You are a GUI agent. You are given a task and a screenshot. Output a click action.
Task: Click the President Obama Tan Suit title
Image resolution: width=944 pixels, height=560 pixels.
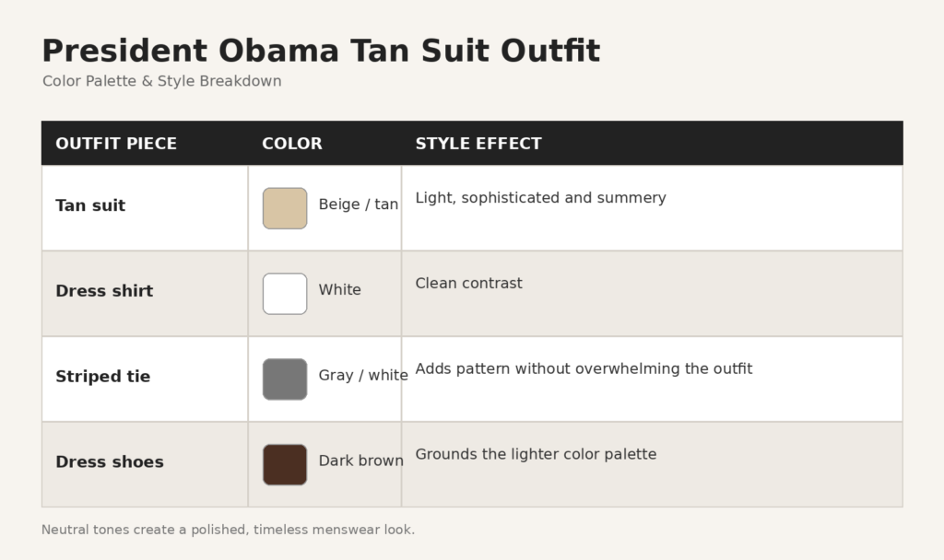click(321, 51)
